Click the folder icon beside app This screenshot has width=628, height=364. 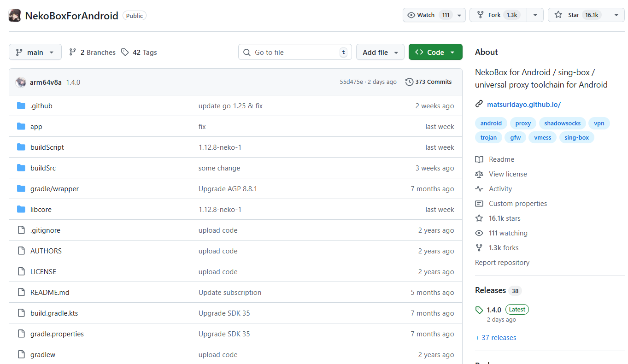coord(21,126)
